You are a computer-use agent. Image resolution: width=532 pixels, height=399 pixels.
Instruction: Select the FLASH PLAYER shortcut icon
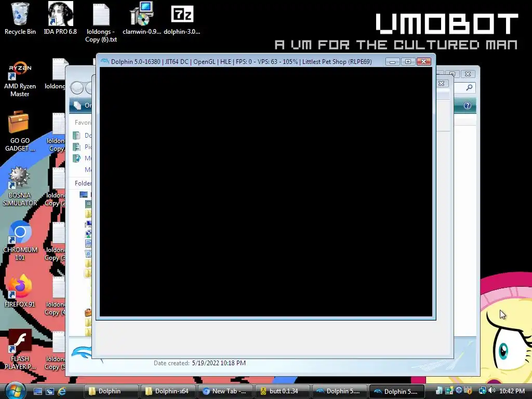(20, 349)
